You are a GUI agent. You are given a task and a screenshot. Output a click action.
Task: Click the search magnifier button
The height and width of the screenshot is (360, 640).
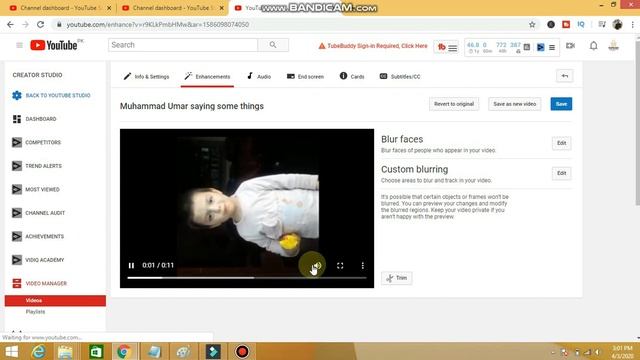tap(273, 45)
